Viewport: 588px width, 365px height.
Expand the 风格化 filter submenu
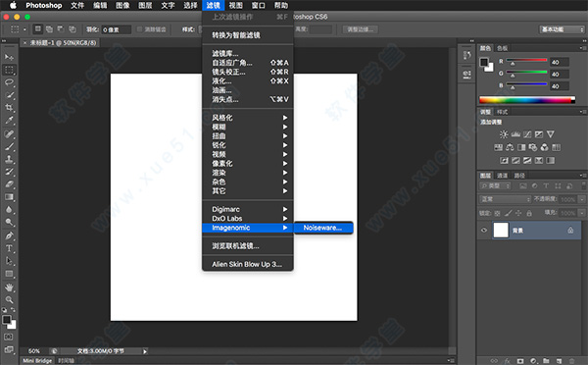click(248, 118)
